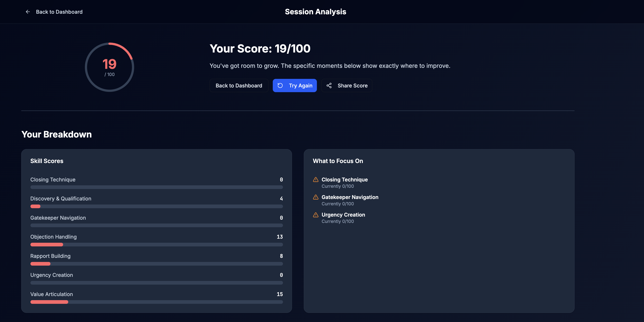Click the Discovery & Qualification progress bar
The width and height of the screenshot is (644, 322).
157,206
